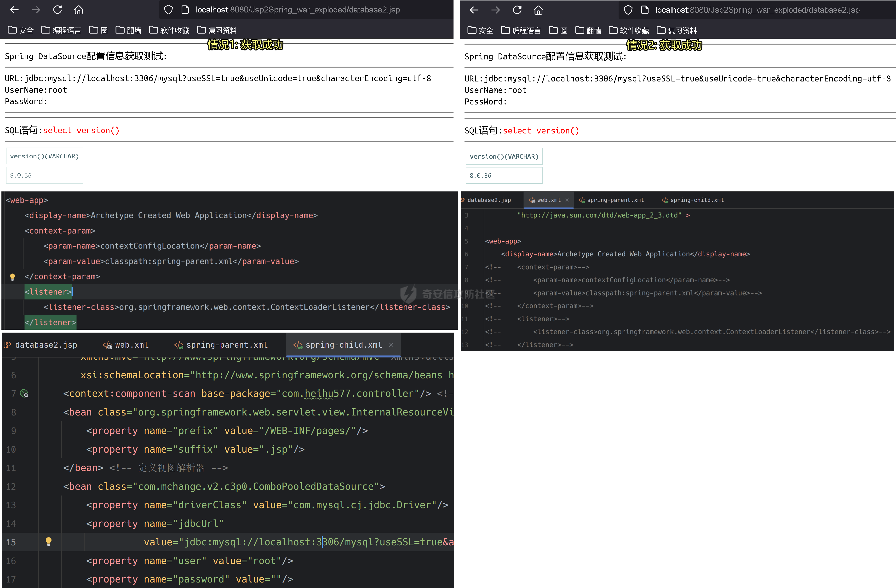
Task: Click the left browser's back arrow
Action: [x=14, y=10]
